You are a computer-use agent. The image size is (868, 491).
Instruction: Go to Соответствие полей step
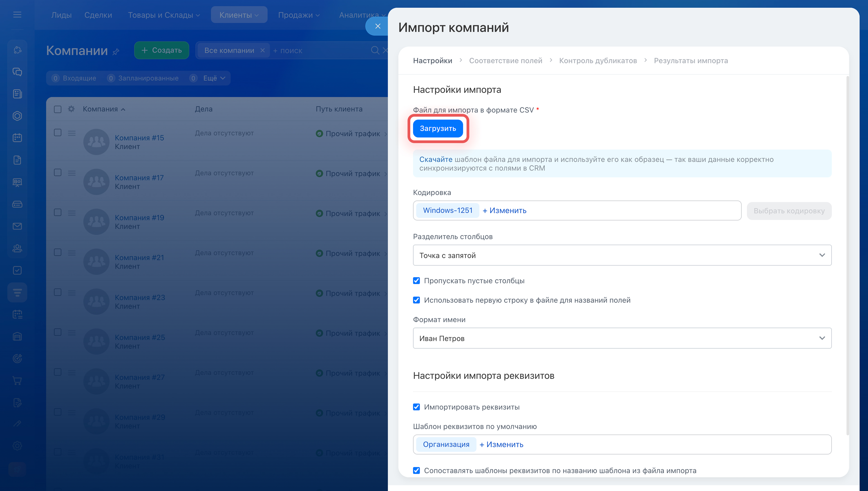point(505,61)
